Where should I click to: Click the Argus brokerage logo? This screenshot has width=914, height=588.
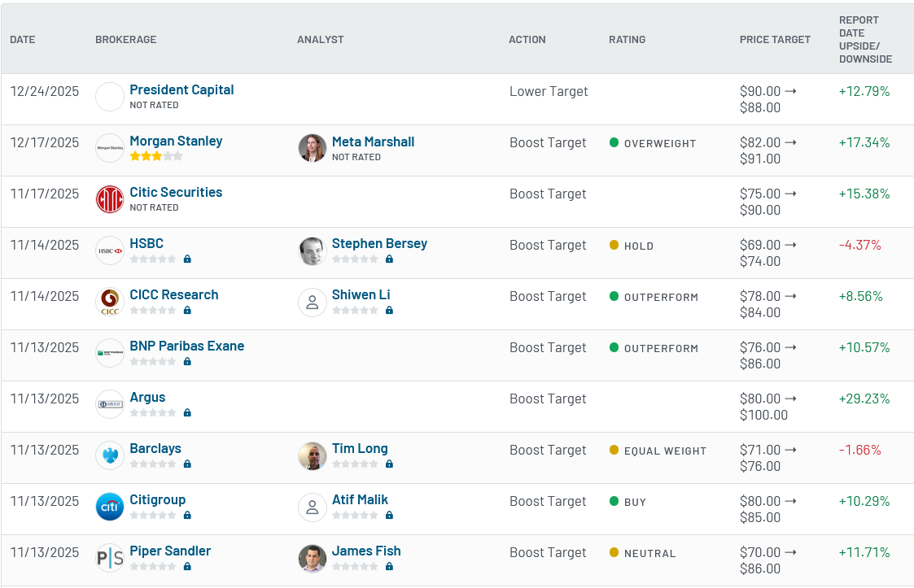(x=110, y=404)
